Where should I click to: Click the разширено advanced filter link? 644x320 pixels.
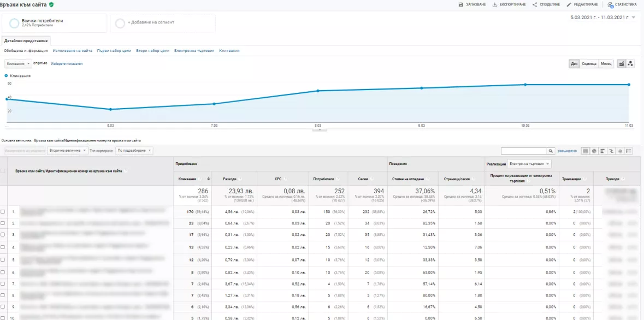pyautogui.click(x=567, y=151)
